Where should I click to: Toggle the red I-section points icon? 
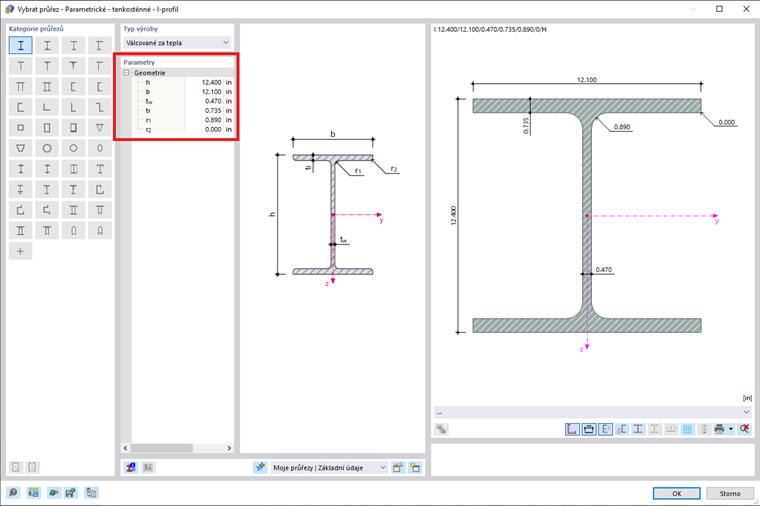tap(638, 429)
